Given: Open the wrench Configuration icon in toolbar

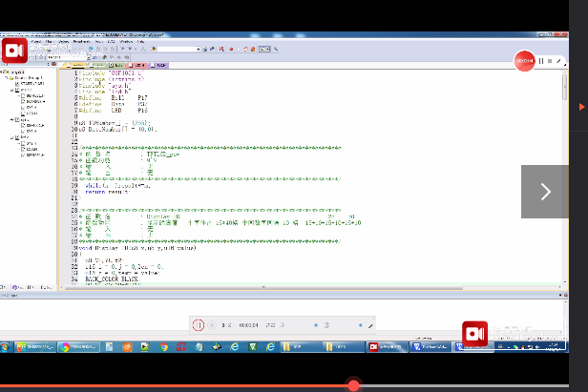Looking at the screenshot, I should [x=276, y=49].
